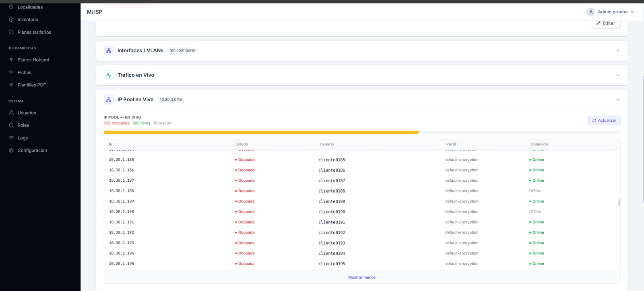644x291 pixels.
Task: Click the Fichas wifi icon
Action: (11, 72)
